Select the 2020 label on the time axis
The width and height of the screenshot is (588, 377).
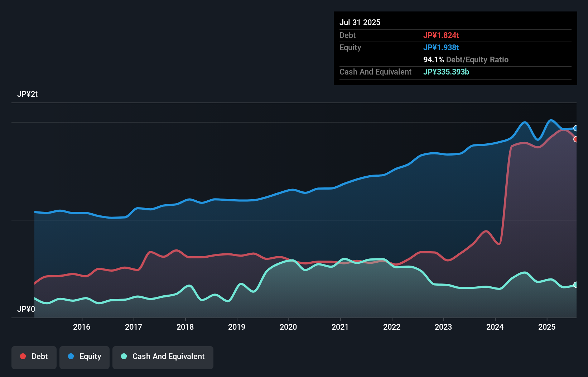tap(289, 327)
